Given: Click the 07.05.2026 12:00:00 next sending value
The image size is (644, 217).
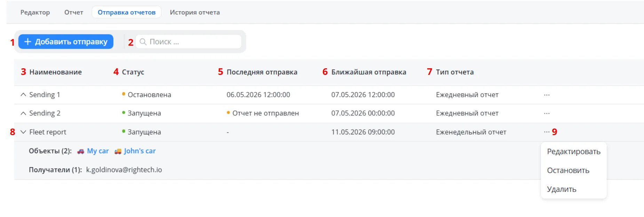Looking at the screenshot, I should [x=363, y=95].
